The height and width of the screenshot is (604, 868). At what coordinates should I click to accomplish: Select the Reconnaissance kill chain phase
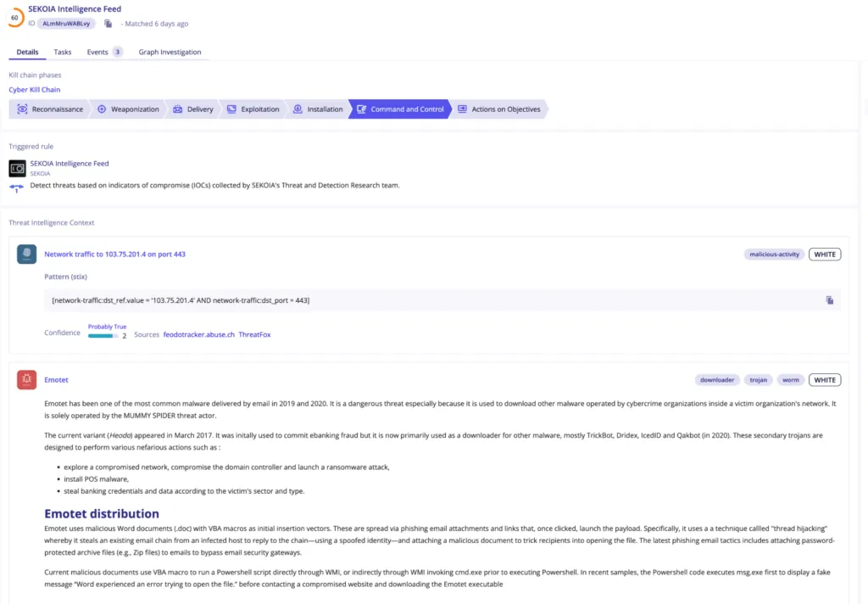(x=50, y=109)
